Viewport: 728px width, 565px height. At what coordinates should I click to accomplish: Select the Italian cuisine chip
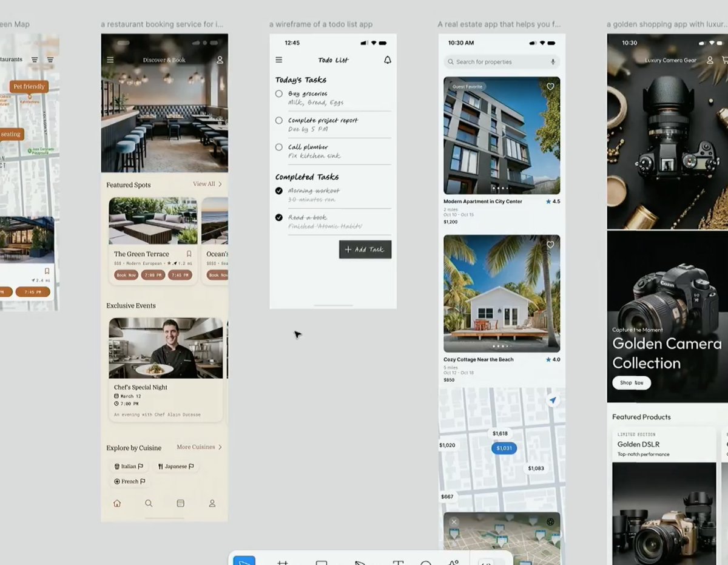tap(128, 466)
